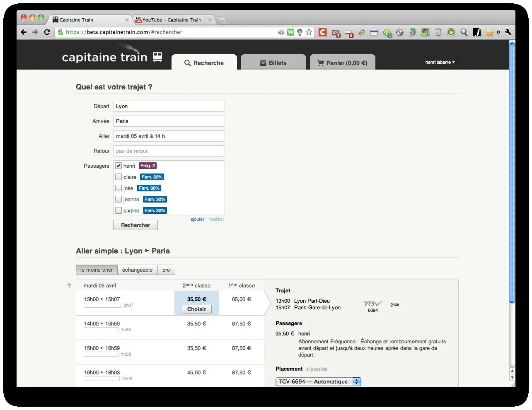Image resolution: width=532 pixels, height=410 pixels.
Task: Click the up arrow for earlier trains
Action: [x=69, y=285]
